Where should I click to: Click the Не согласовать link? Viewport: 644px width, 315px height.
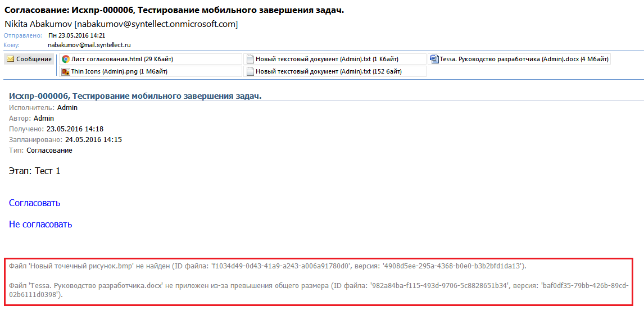point(40,224)
